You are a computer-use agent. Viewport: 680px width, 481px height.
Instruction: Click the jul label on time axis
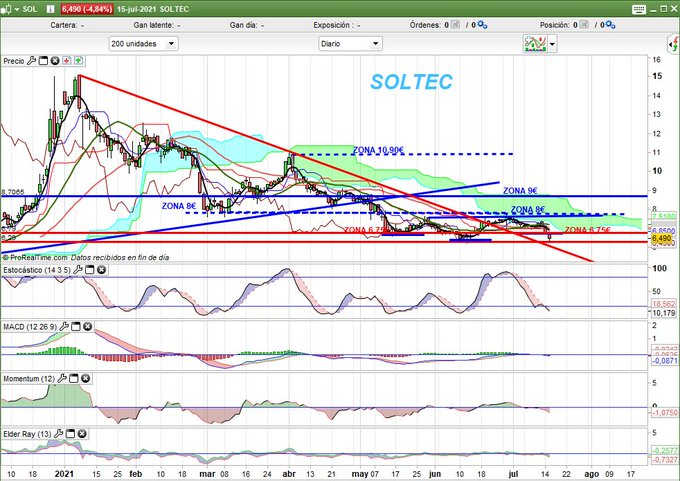(513, 474)
